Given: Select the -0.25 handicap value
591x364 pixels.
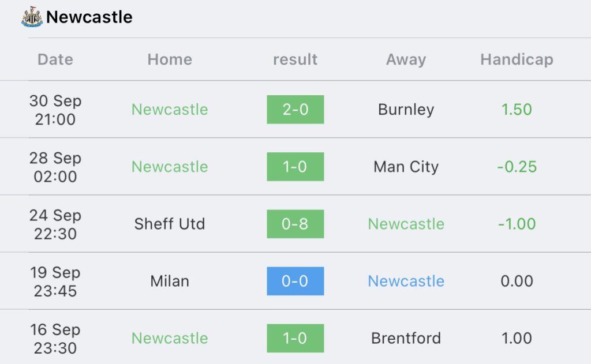Looking at the screenshot, I should coord(517,167).
